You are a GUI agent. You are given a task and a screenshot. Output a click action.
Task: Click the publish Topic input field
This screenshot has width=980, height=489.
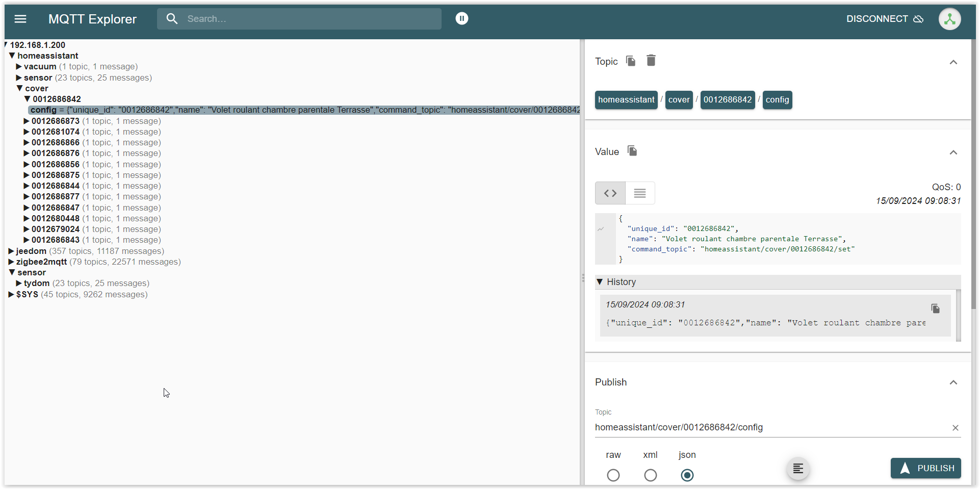pos(771,427)
